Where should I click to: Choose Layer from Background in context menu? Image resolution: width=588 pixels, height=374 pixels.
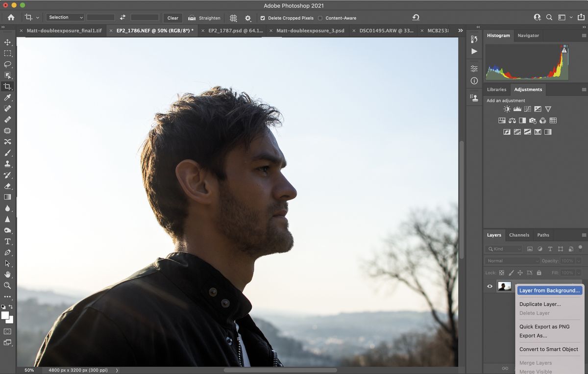click(549, 290)
